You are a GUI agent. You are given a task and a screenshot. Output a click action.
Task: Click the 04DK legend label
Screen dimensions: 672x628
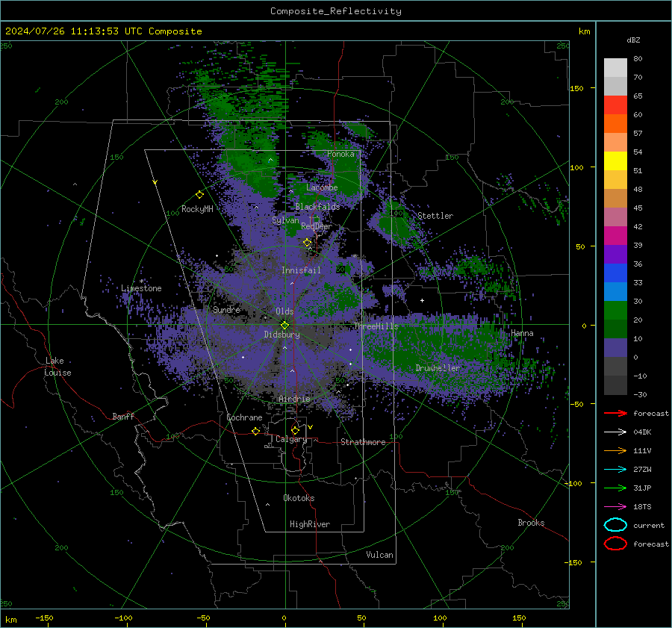tap(642, 432)
